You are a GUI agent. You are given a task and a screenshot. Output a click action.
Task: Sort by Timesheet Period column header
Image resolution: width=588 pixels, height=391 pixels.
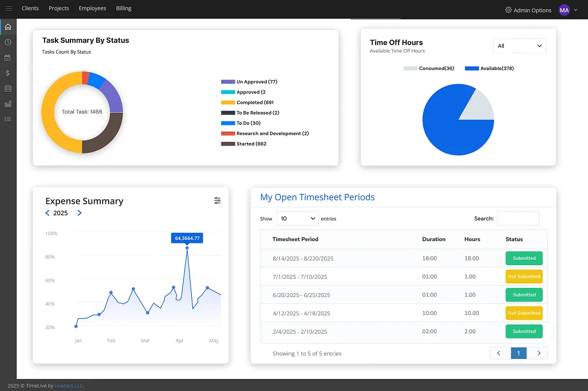[295, 239]
